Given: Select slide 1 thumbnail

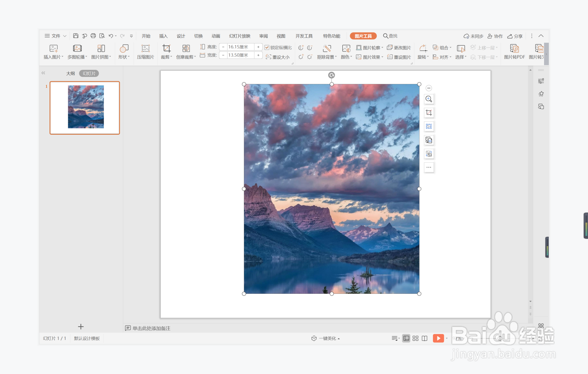Looking at the screenshot, I should 85,108.
